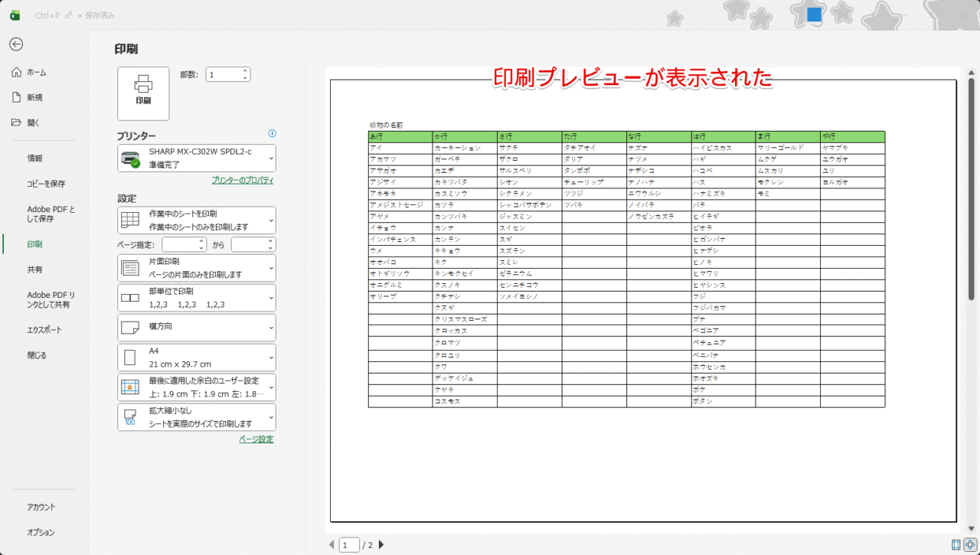
Task: Open プリンターのプロパティ link
Action: click(x=242, y=178)
